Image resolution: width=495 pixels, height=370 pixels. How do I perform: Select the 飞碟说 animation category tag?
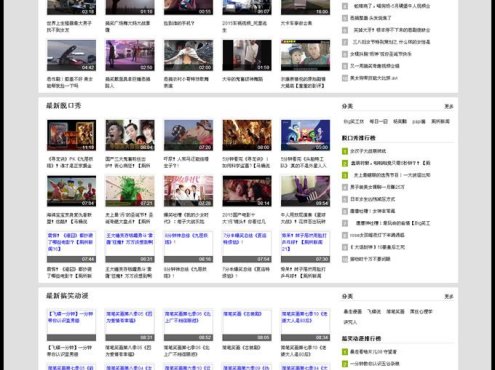[374, 311]
